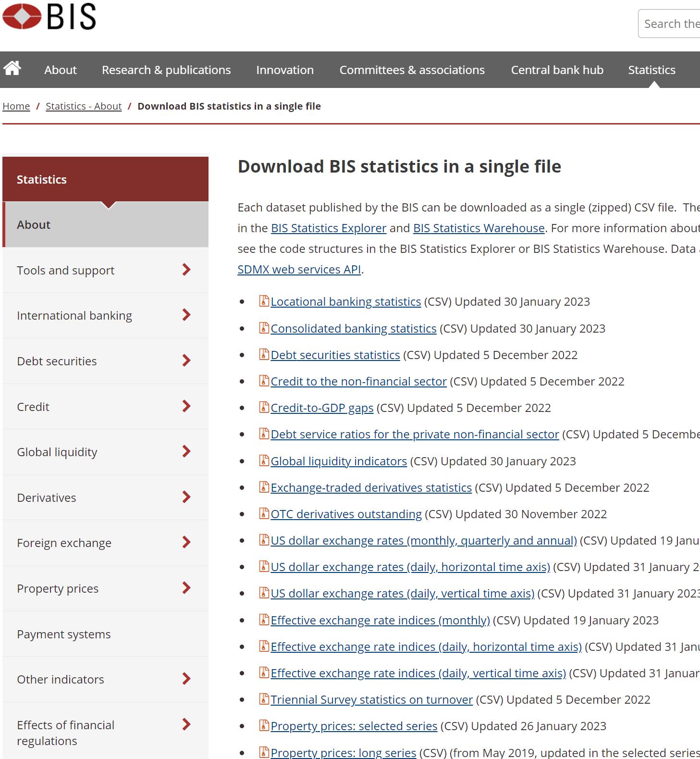Expand the Derivatives sidebar submenu arrow
This screenshot has height=759, width=700.
point(186,498)
